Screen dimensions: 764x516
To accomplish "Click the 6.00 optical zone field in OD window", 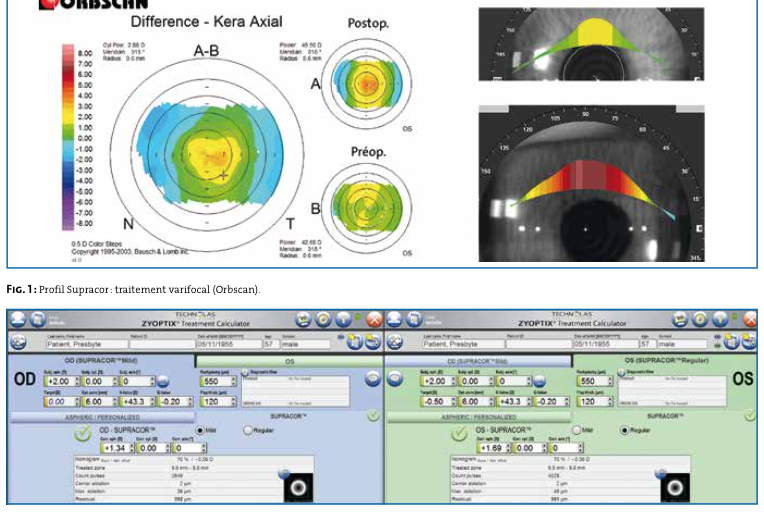I will point(99,402).
